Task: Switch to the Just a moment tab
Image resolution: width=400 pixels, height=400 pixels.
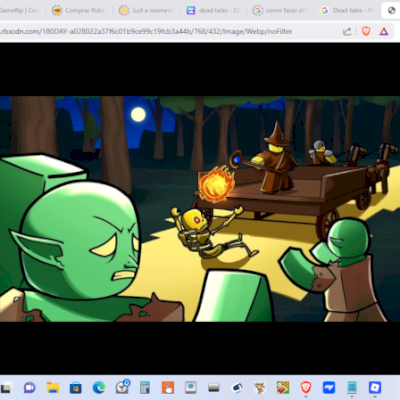Action: click(x=146, y=10)
